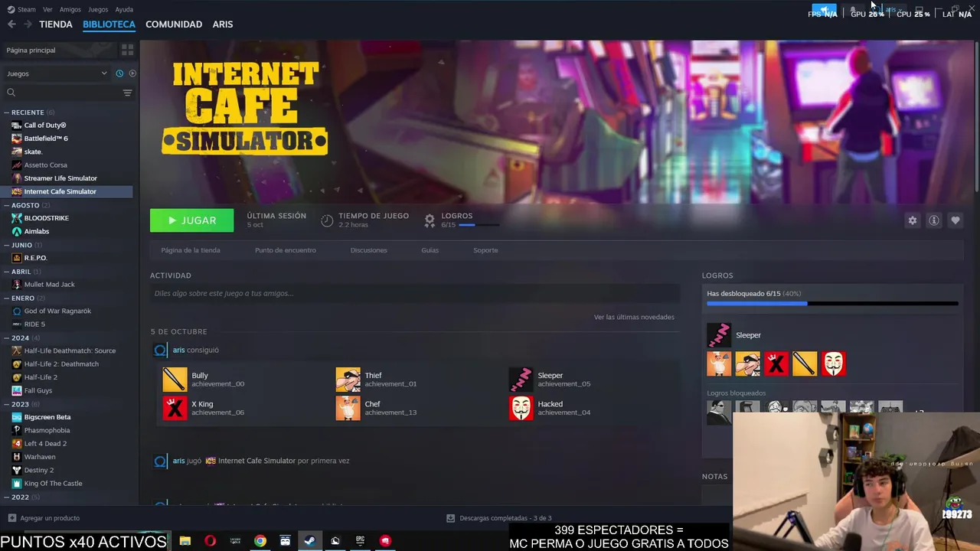
Task: Open the Hacked achievement mask icon in activity
Action: coord(521,408)
